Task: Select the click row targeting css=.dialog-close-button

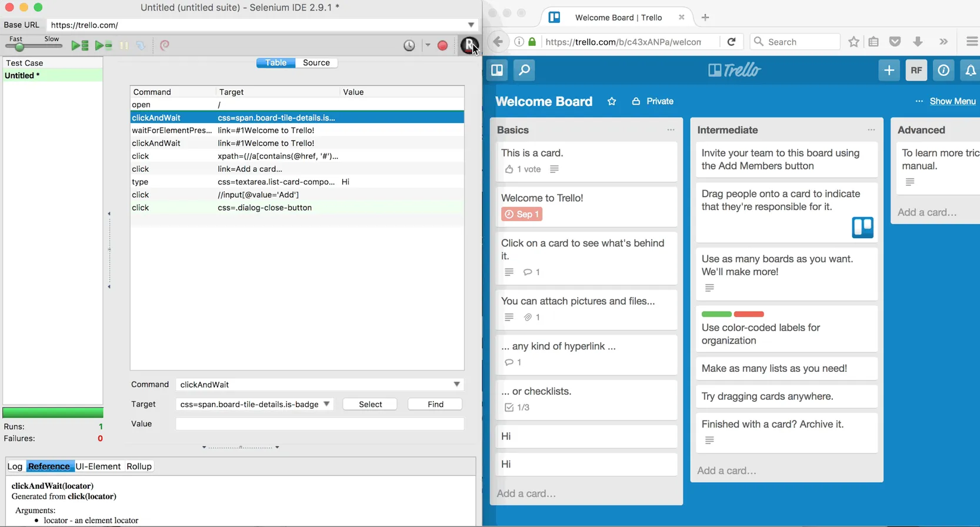Action: pos(297,208)
